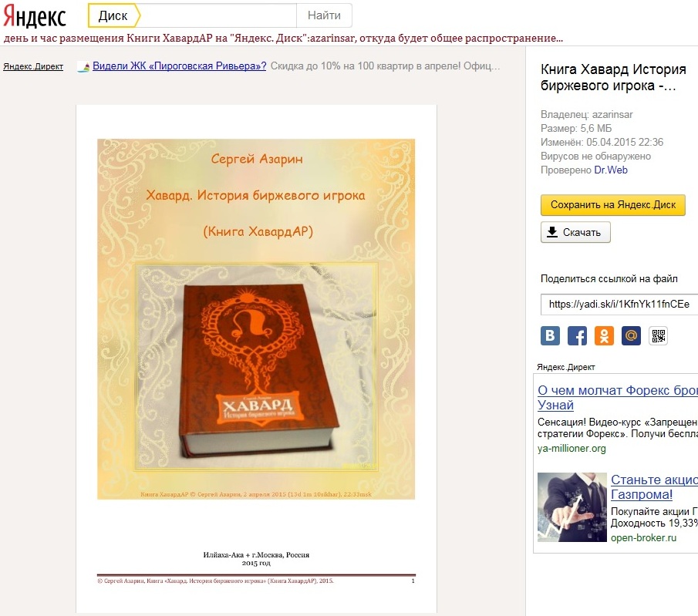This screenshot has height=616, width=698.
Task: Focus the Yandex search input field
Action: pos(217,15)
